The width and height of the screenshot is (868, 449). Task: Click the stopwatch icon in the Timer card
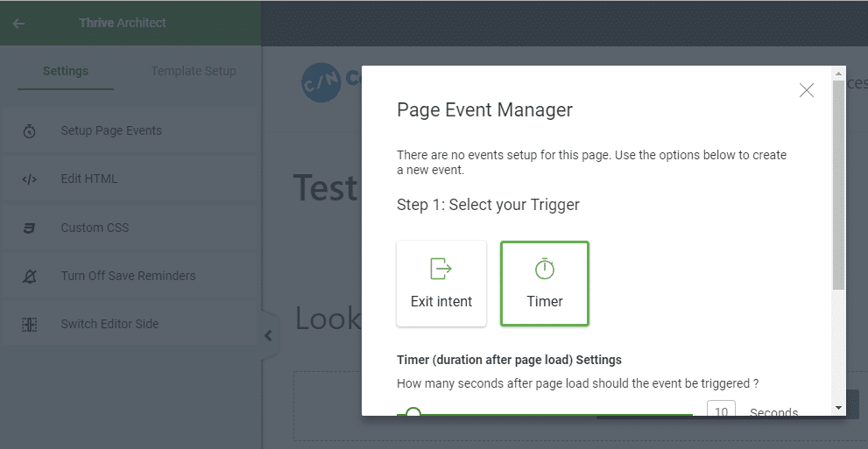545,269
